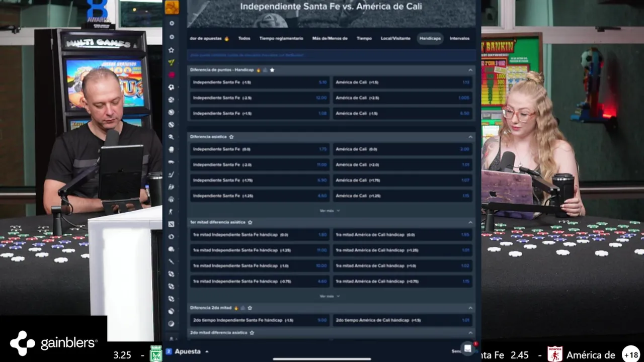Collapse the Diferencia asiática section
The width and height of the screenshot is (644, 362).
coord(470,137)
